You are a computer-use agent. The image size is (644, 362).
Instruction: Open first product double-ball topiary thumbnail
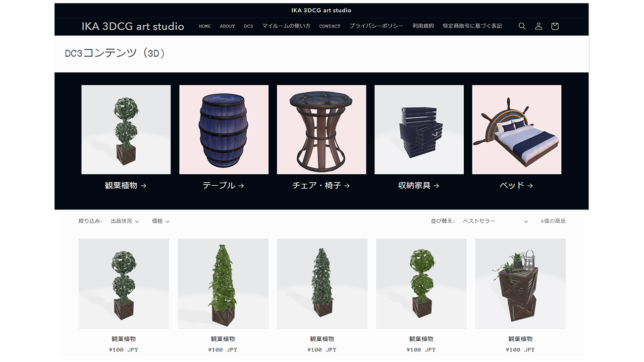click(124, 284)
